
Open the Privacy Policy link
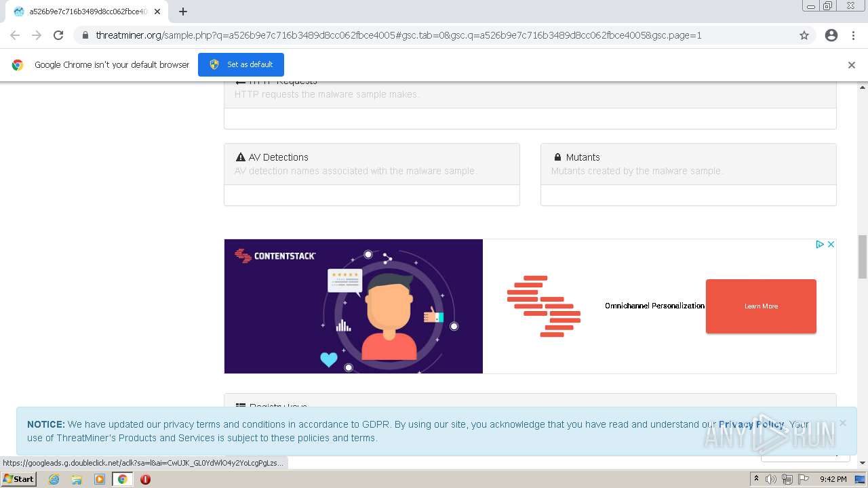(751, 424)
